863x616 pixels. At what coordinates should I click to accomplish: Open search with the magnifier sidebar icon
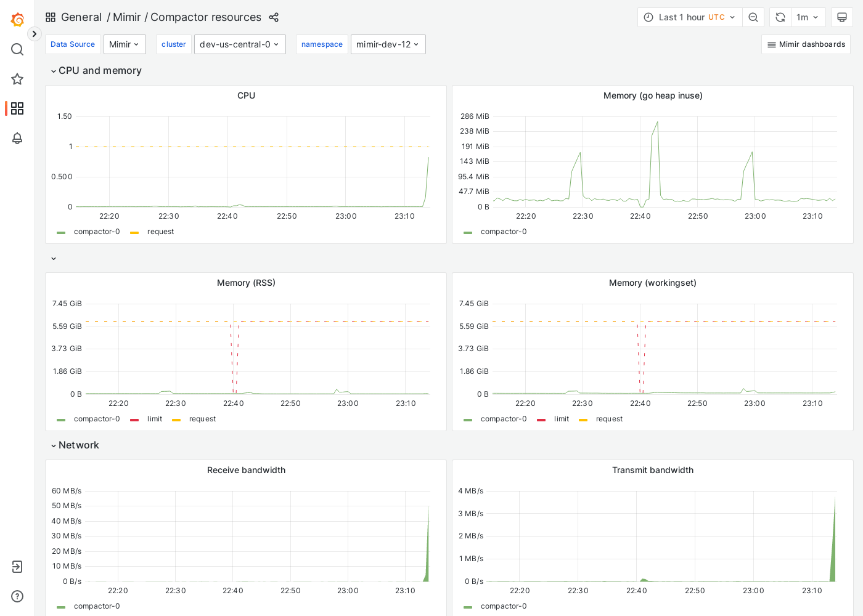coord(17,49)
